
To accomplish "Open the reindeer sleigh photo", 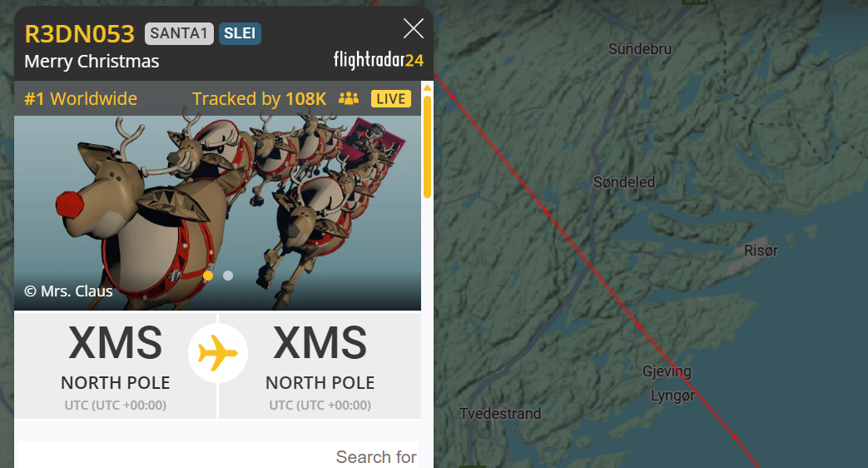I will (x=217, y=212).
